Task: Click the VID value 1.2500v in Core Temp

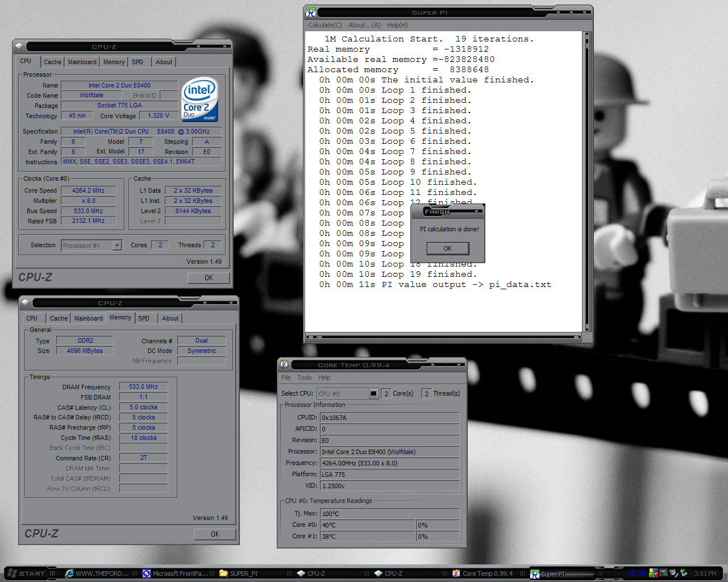Action: 389,486
